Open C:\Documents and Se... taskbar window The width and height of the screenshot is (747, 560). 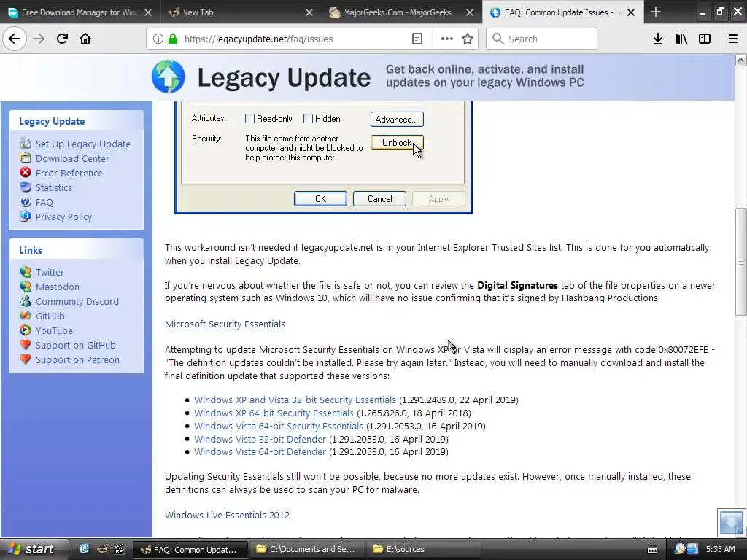pyautogui.click(x=306, y=549)
